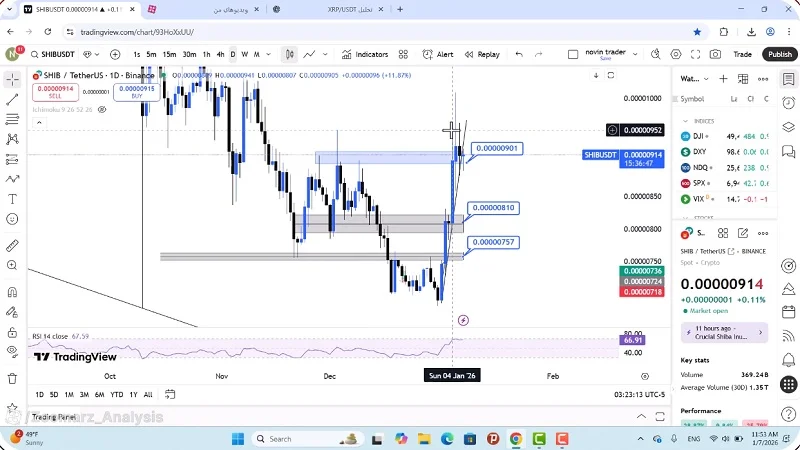Click the blue BUY price button
This screenshot has width=800, height=450.
(136, 92)
